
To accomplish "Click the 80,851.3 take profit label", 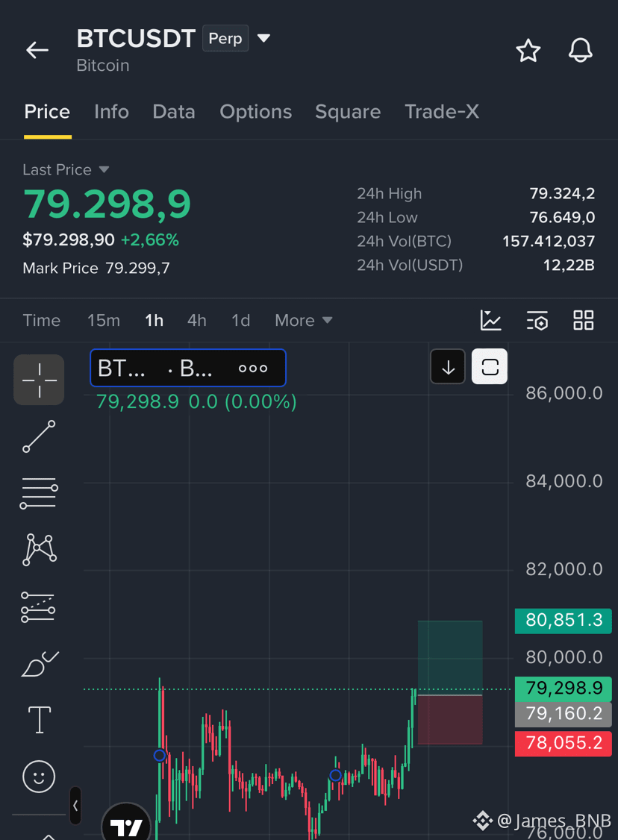I will 564,621.
